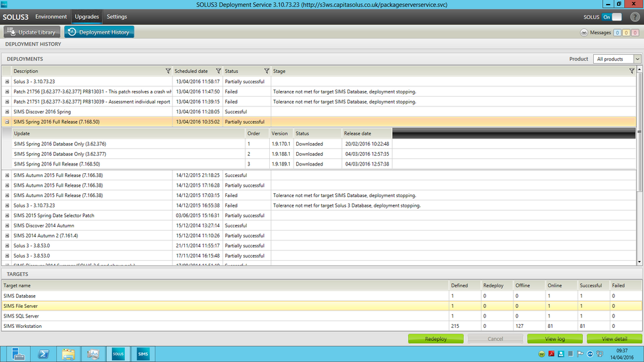This screenshot has height=362, width=644.
Task: Open the Upgrades menu
Action: click(87, 17)
